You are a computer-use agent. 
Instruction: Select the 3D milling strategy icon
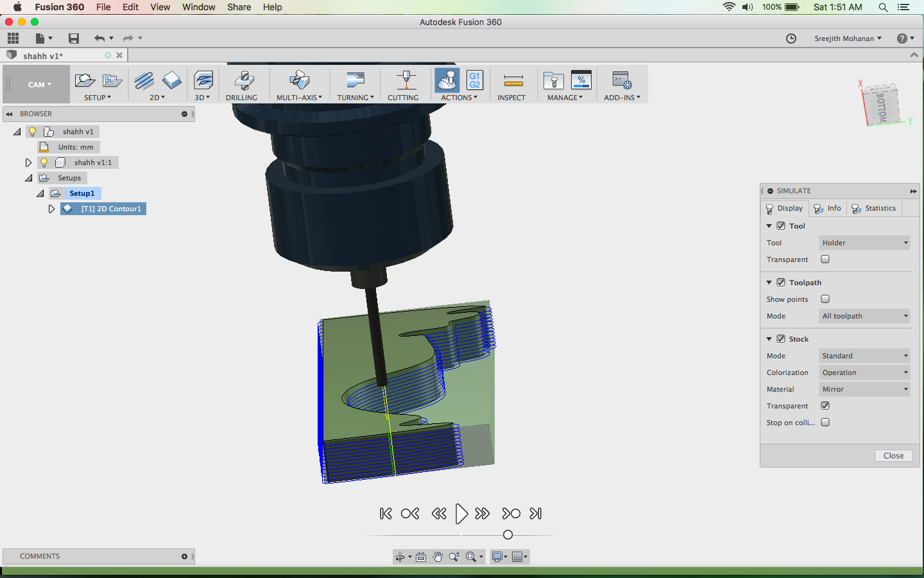pos(203,81)
